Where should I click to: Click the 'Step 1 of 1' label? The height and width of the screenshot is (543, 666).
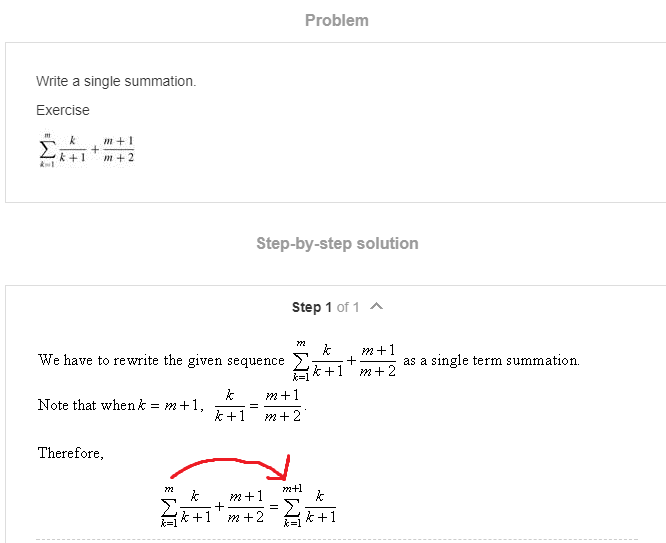[325, 307]
